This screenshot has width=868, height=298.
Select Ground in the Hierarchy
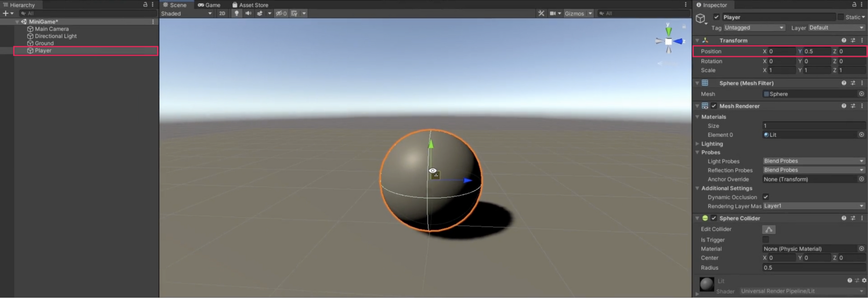coord(44,44)
